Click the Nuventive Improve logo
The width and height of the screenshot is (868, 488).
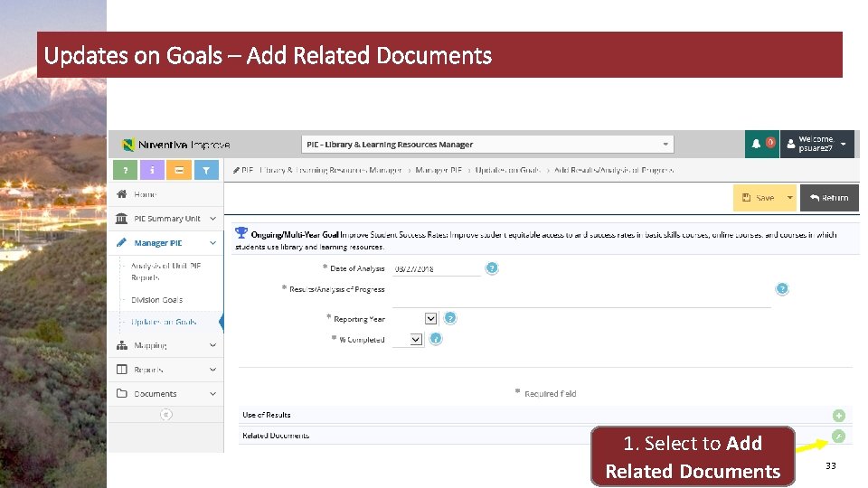tap(176, 145)
